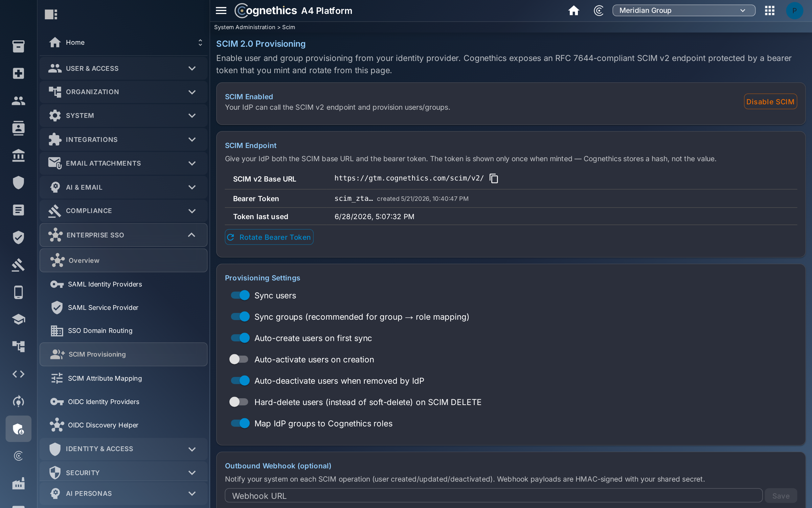This screenshot has width=812, height=508.
Task: Expand the INTEGRATIONS section
Action: point(123,140)
